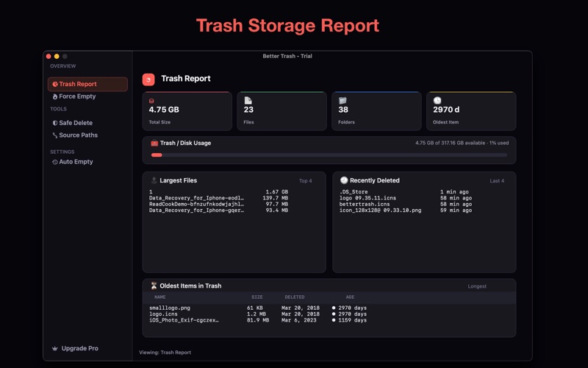This screenshot has width=588, height=368.
Task: Click the Upgrade Pro button
Action: click(x=76, y=348)
